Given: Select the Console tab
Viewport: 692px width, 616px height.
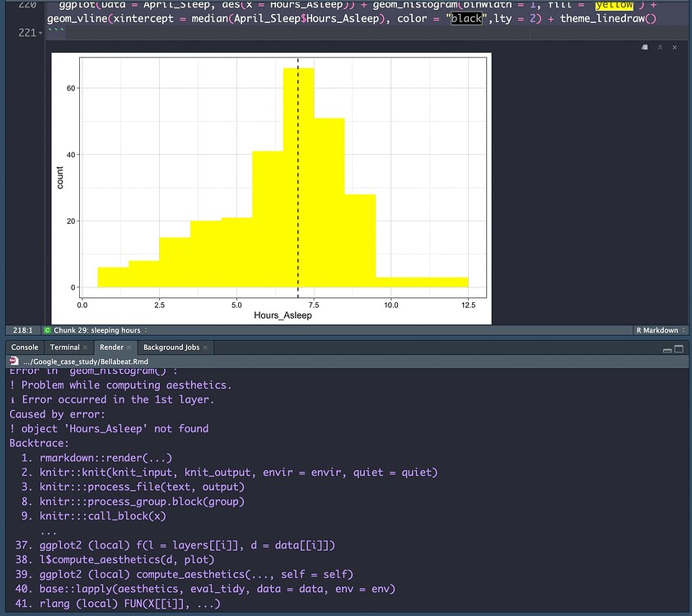Looking at the screenshot, I should pos(24,347).
